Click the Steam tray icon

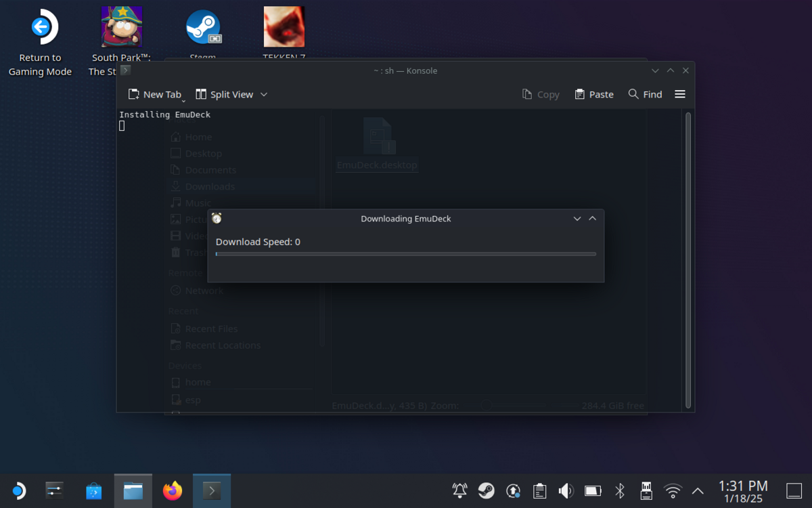(486, 490)
